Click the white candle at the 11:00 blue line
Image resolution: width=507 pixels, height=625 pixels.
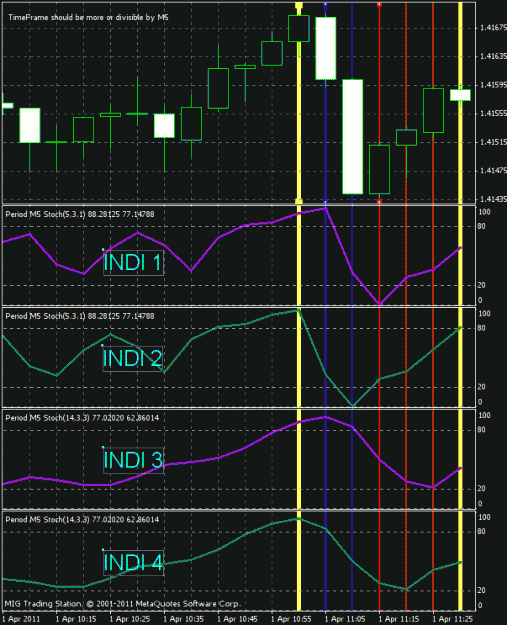click(x=326, y=48)
